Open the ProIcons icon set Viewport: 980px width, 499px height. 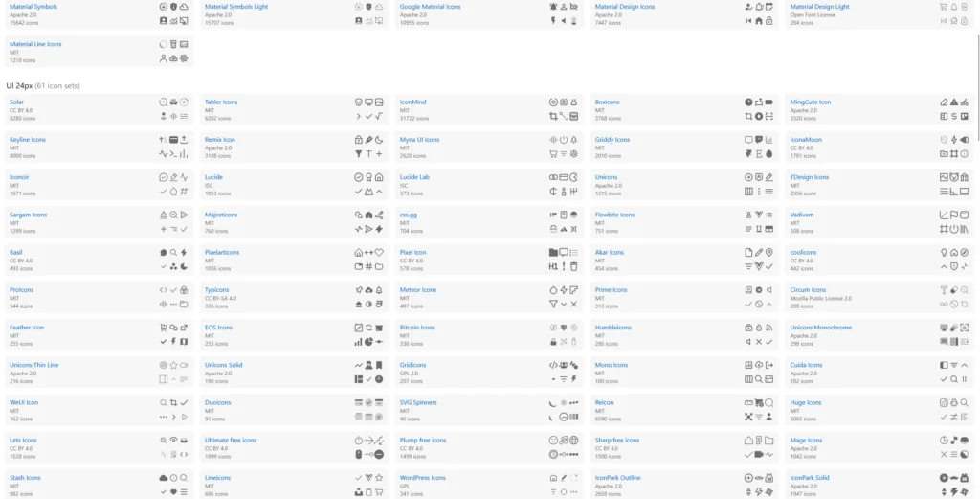pos(22,289)
